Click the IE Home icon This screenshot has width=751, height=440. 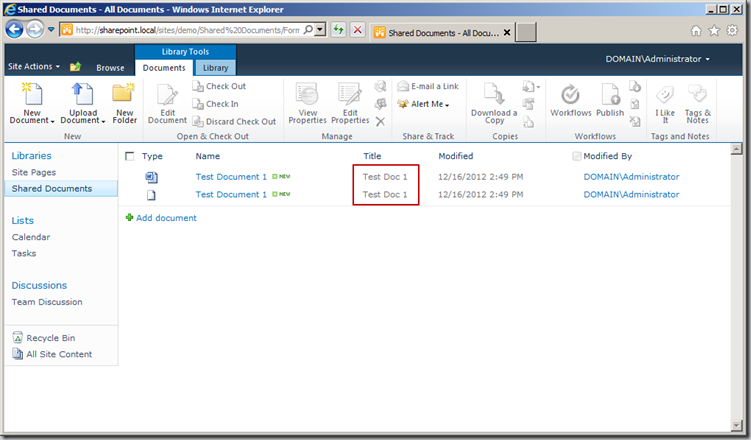(x=695, y=31)
